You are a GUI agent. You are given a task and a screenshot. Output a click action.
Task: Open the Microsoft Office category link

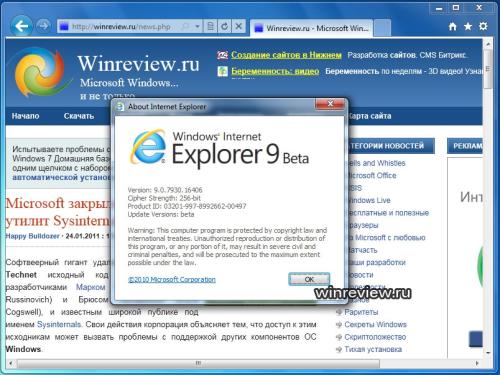pos(372,175)
